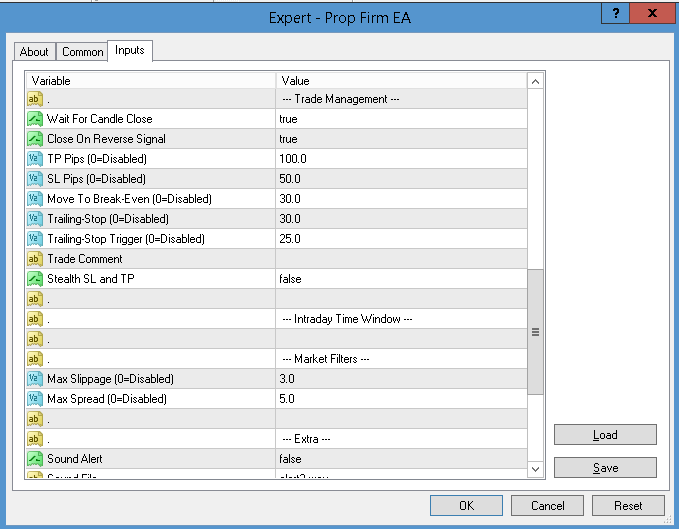Toggle the Sound Alert false value
This screenshot has width=679, height=529.
tap(400, 459)
